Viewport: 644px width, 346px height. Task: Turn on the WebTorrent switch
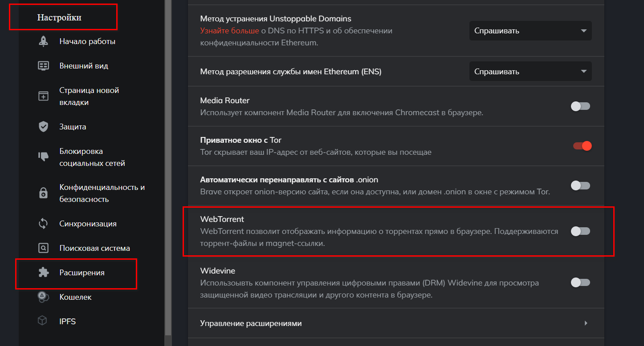point(580,231)
